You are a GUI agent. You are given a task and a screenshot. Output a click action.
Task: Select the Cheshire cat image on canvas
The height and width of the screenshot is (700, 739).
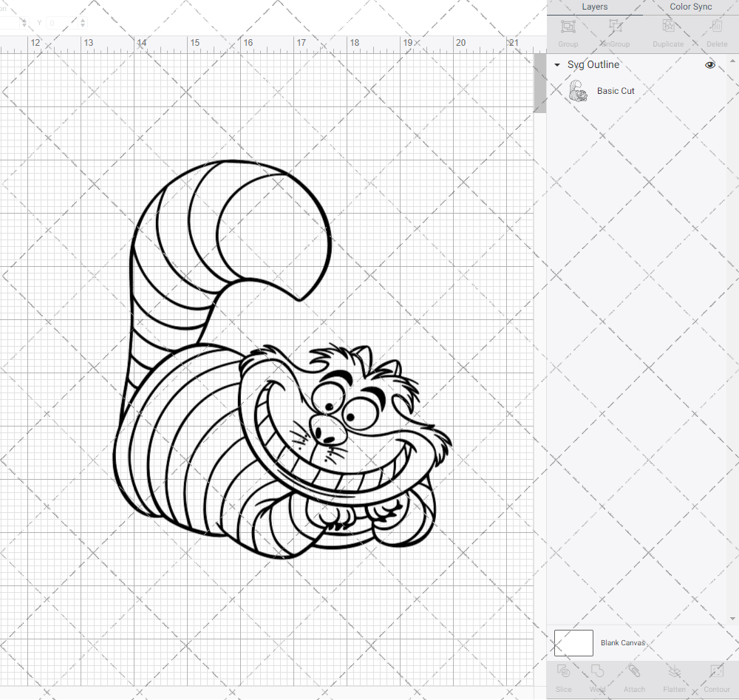282,360
